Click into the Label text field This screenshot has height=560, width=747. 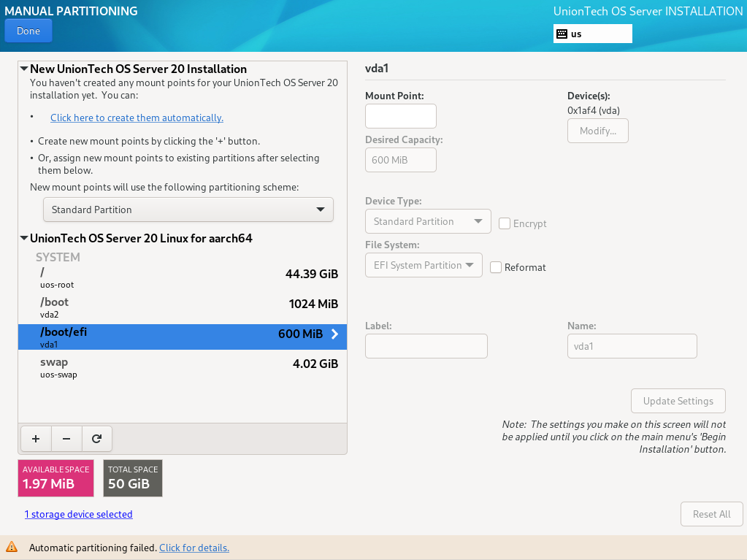pos(426,346)
